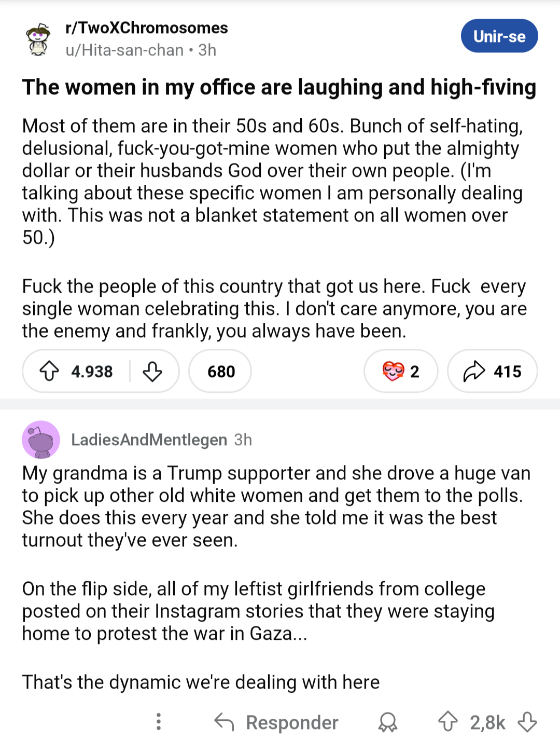Open the share options showing 415
This screenshot has width=560, height=754.
(x=492, y=371)
